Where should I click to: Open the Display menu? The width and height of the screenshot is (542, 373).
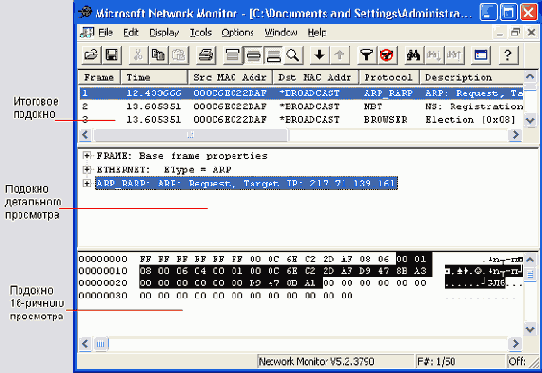click(x=164, y=32)
